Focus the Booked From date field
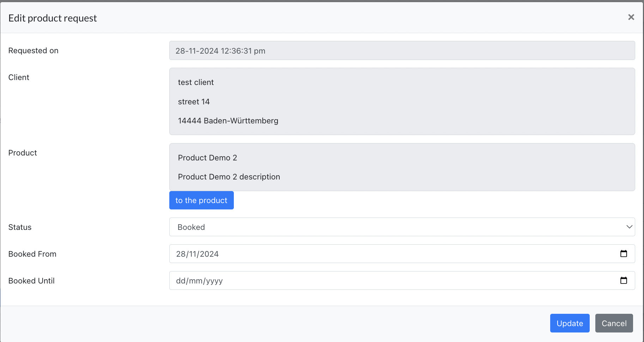This screenshot has width=644, height=342. [402, 254]
